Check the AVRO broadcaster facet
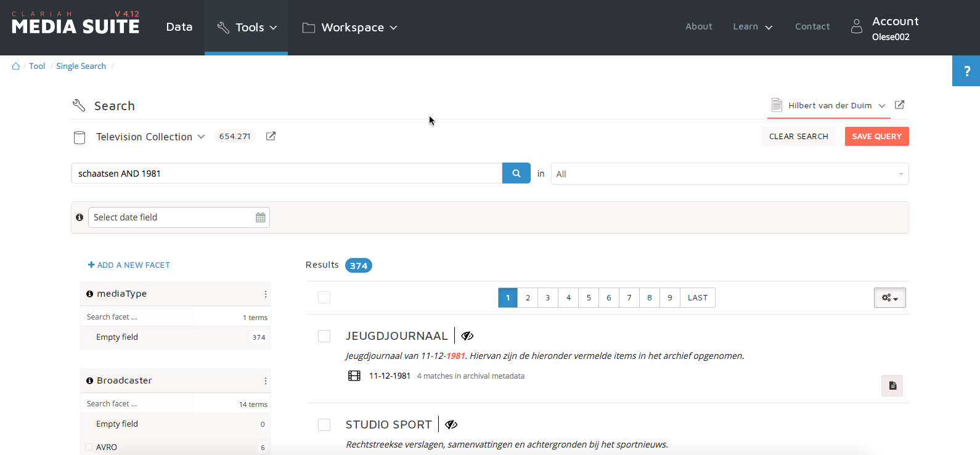980x455 pixels. pyautogui.click(x=89, y=447)
